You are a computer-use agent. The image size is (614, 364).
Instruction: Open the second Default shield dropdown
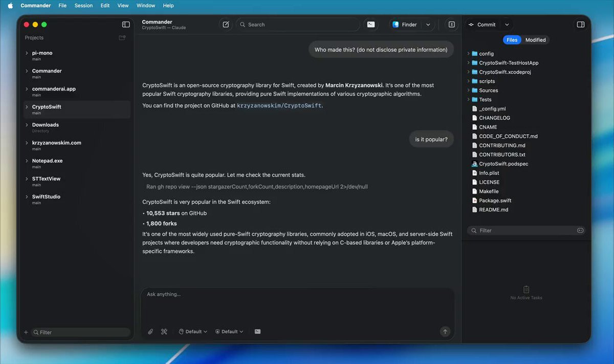(x=229, y=332)
